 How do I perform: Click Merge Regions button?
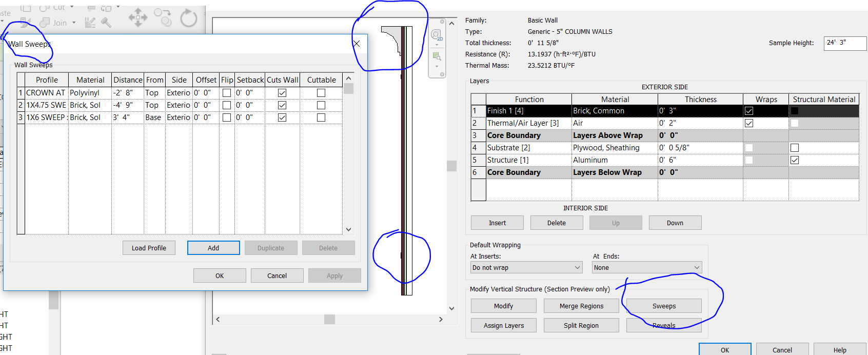581,306
